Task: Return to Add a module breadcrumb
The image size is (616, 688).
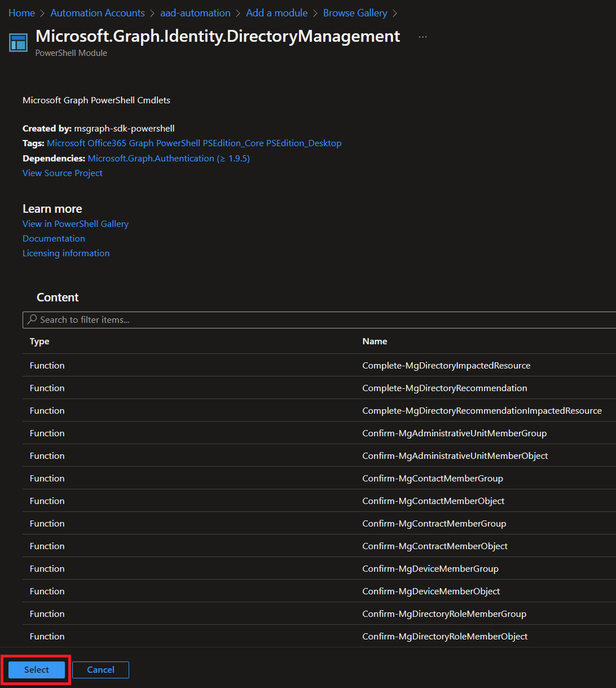Action: tap(277, 13)
